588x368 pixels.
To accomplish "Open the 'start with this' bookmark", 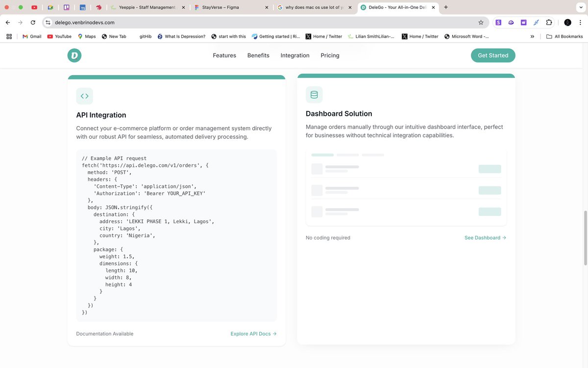I will [229, 36].
